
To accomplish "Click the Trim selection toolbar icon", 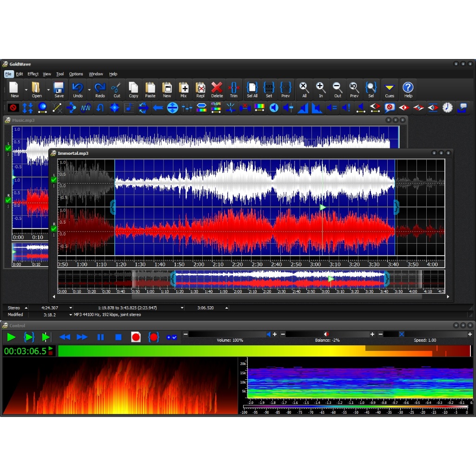I will click(233, 89).
